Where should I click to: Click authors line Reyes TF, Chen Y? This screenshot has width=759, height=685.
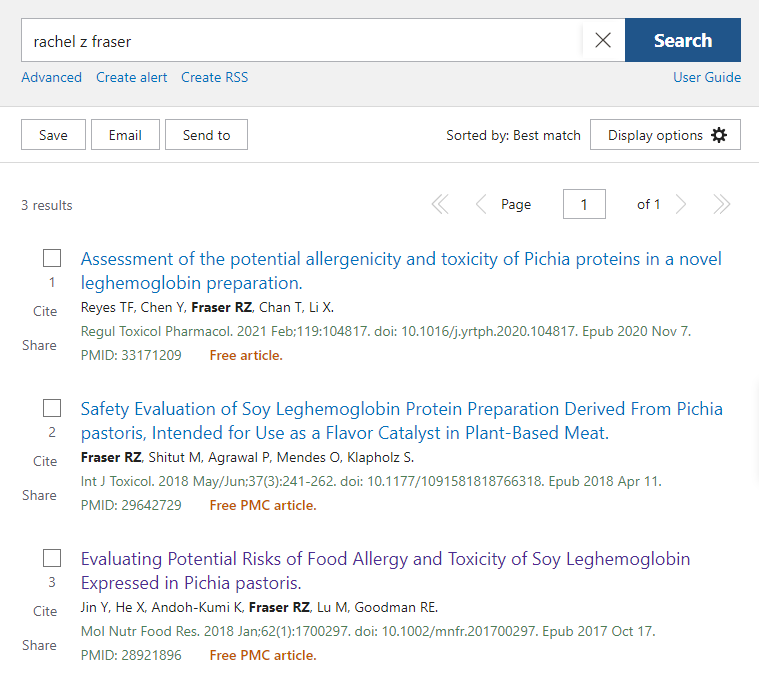(x=207, y=307)
